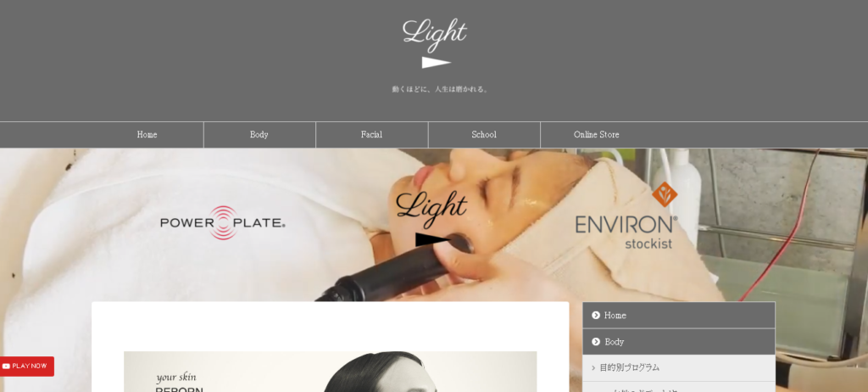Select School in the navigation bar
This screenshot has height=392, width=868.
(x=484, y=135)
